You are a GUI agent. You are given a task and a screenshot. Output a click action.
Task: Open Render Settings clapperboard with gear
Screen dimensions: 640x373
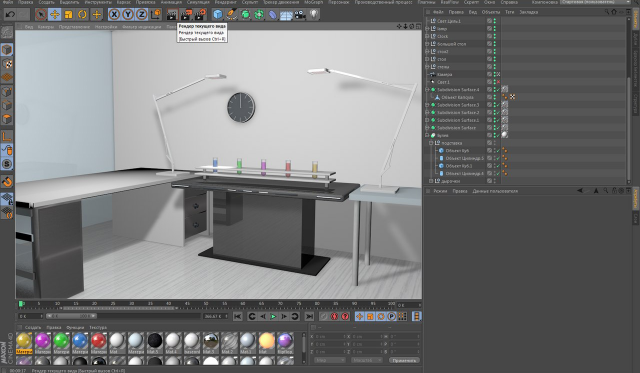coord(200,15)
